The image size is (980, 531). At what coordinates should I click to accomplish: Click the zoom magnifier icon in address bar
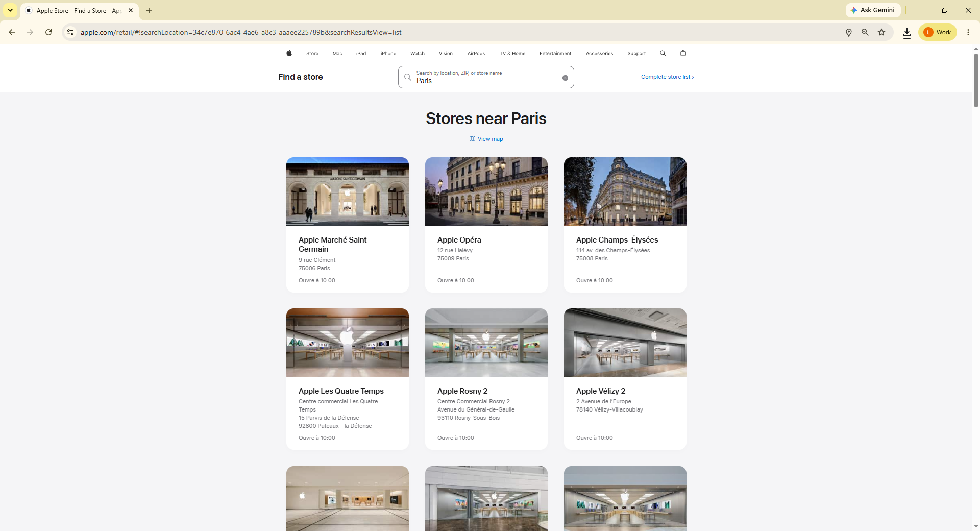[x=865, y=32]
